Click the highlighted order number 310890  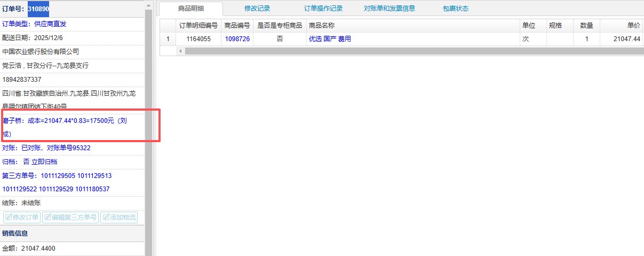(x=38, y=9)
